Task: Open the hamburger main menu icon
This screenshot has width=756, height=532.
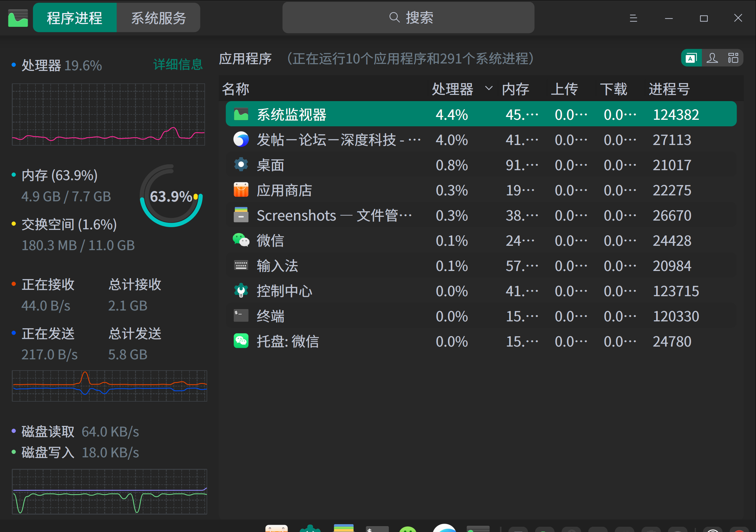Action: pyautogui.click(x=633, y=18)
